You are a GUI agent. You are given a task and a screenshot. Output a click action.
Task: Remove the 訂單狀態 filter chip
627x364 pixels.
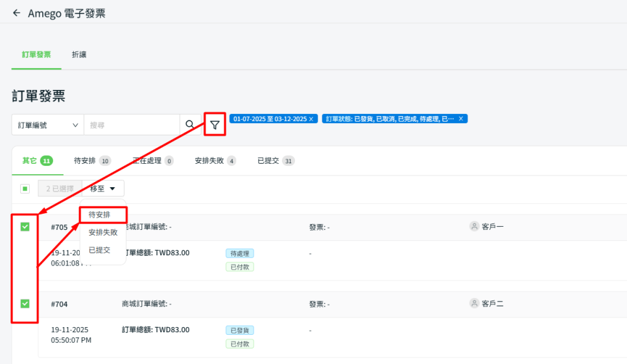461,119
